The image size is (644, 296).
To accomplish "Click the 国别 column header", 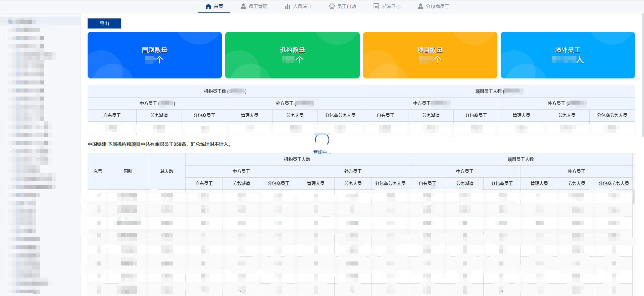I will [x=128, y=171].
